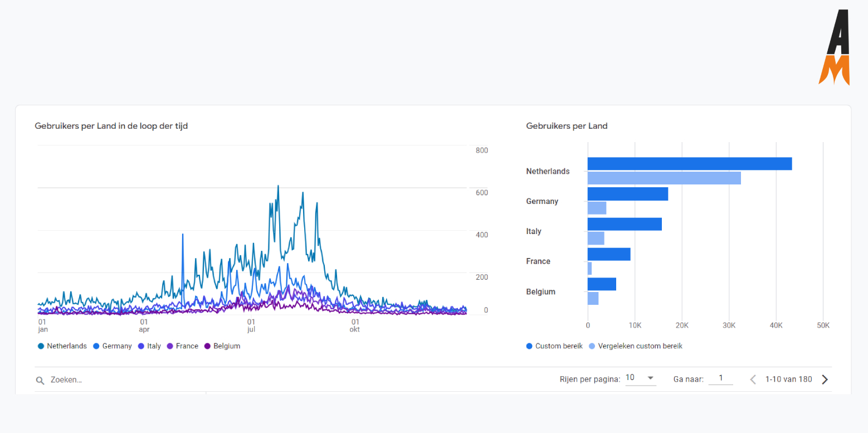Click the '1-10 van 180' pagination text
Image resolution: width=868 pixels, height=433 pixels.
click(788, 380)
